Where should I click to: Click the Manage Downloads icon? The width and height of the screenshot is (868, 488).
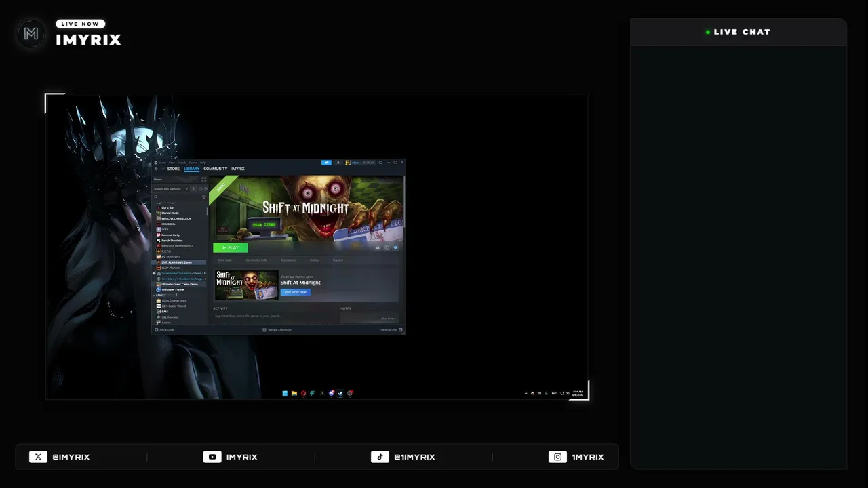pyautogui.click(x=264, y=330)
